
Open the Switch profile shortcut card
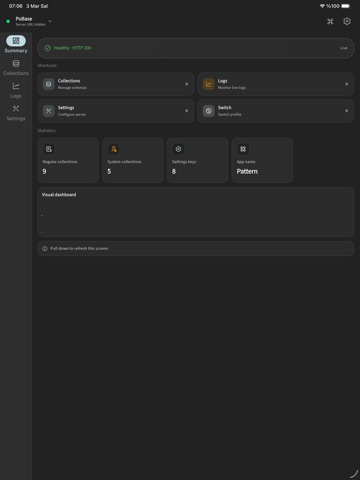pyautogui.click(x=275, y=111)
